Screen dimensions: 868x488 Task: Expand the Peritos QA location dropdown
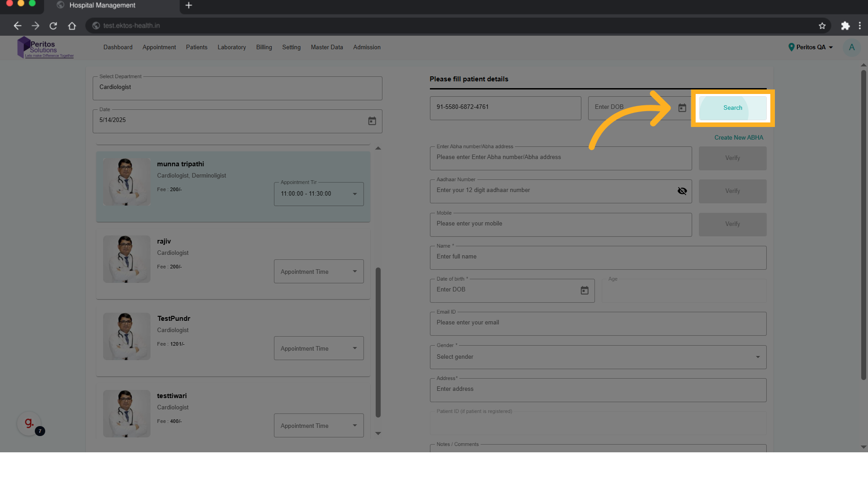tap(811, 47)
